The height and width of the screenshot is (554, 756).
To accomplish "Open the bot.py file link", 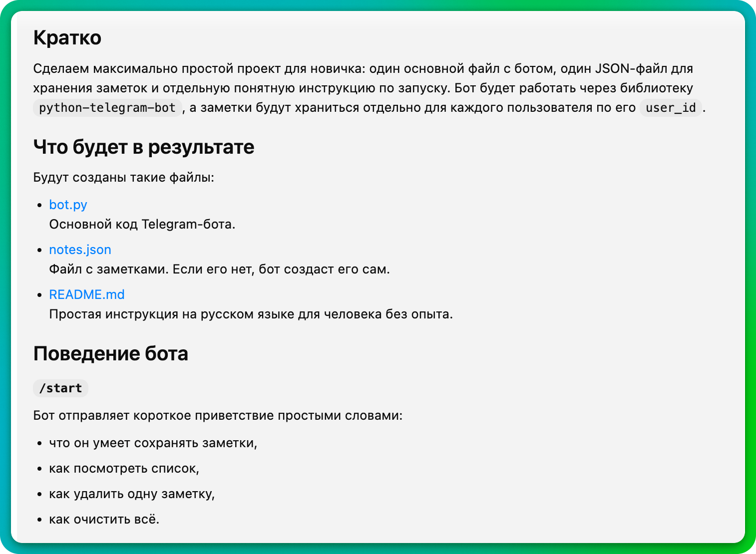I will pos(68,205).
